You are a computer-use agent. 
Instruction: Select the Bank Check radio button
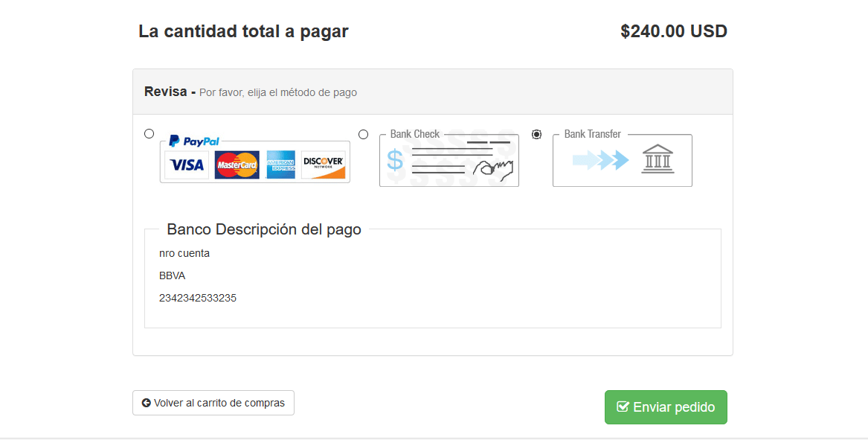pyautogui.click(x=363, y=134)
